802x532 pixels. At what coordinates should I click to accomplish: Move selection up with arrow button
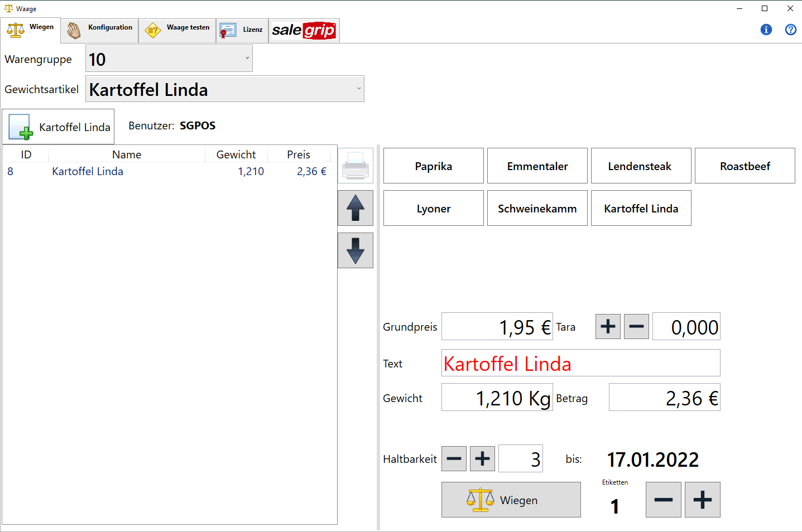[x=356, y=208]
